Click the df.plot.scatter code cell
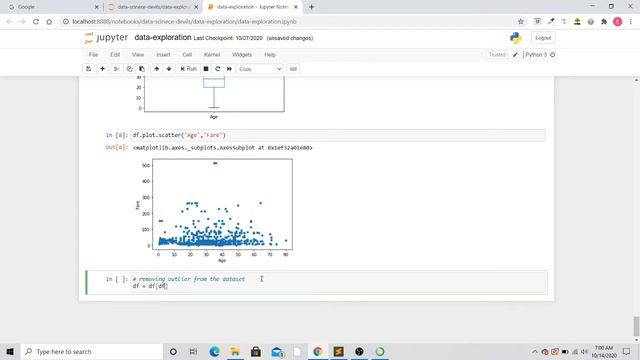 (338, 135)
